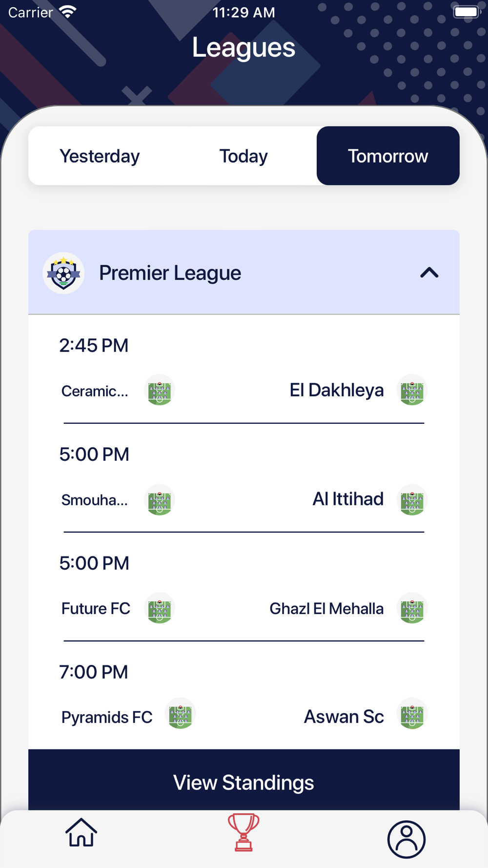Open the Home tab icon
Image resolution: width=488 pixels, height=868 pixels.
[81, 832]
